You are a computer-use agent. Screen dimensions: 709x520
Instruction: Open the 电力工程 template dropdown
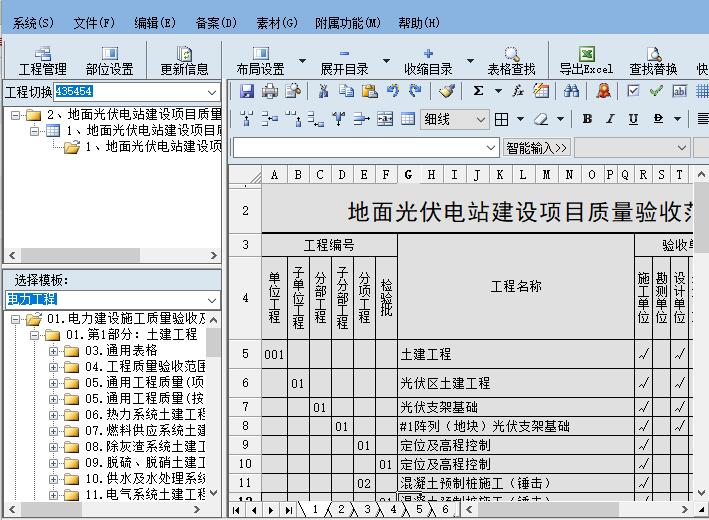click(211, 299)
